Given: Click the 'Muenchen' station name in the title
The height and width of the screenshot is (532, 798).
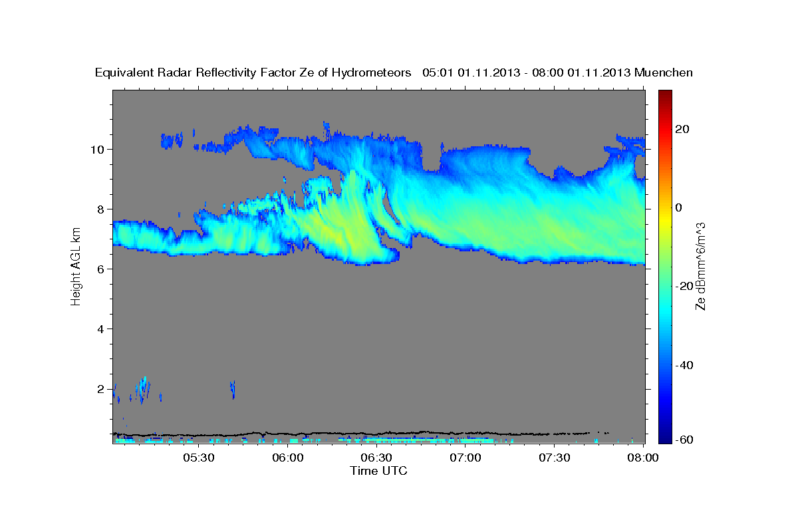Looking at the screenshot, I should point(664,73).
